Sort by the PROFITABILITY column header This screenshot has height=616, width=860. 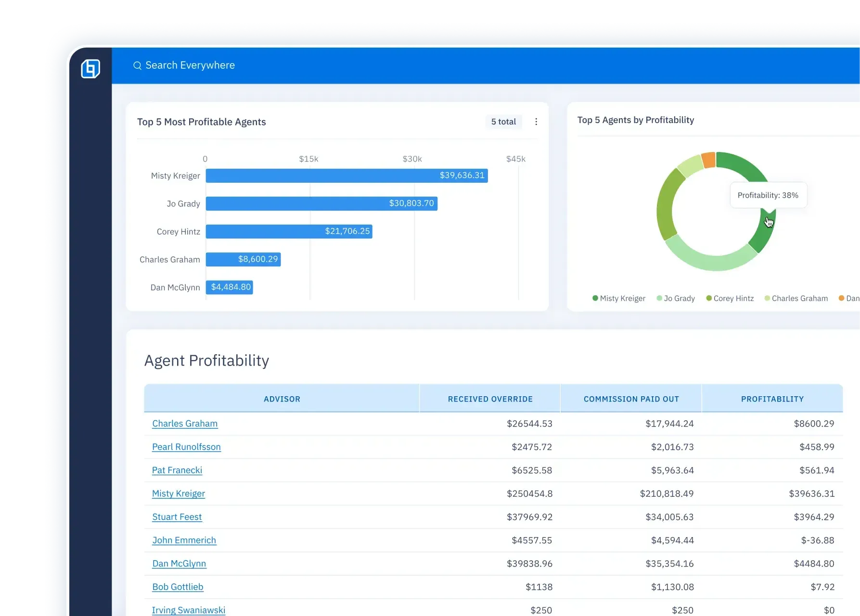[x=772, y=399]
